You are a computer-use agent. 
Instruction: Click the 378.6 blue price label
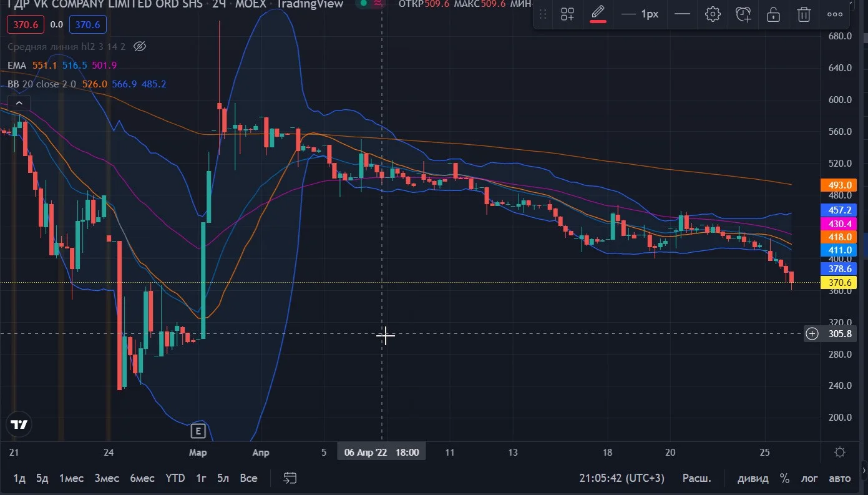click(x=840, y=269)
